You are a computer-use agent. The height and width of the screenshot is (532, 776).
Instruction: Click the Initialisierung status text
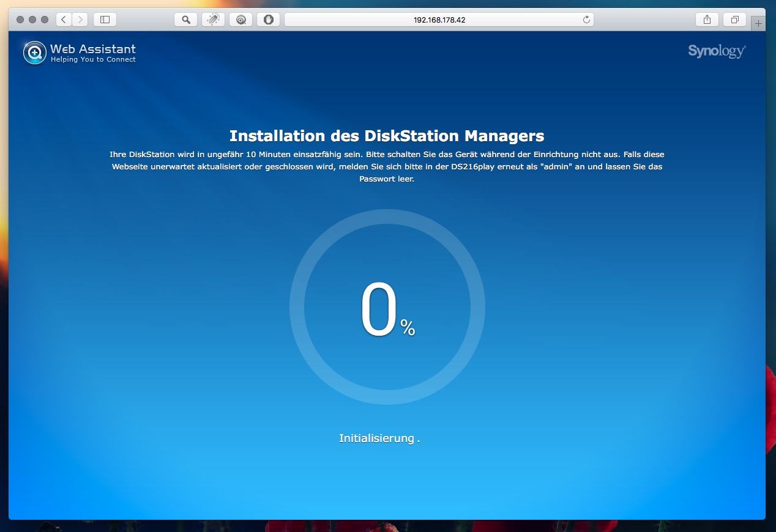[379, 438]
